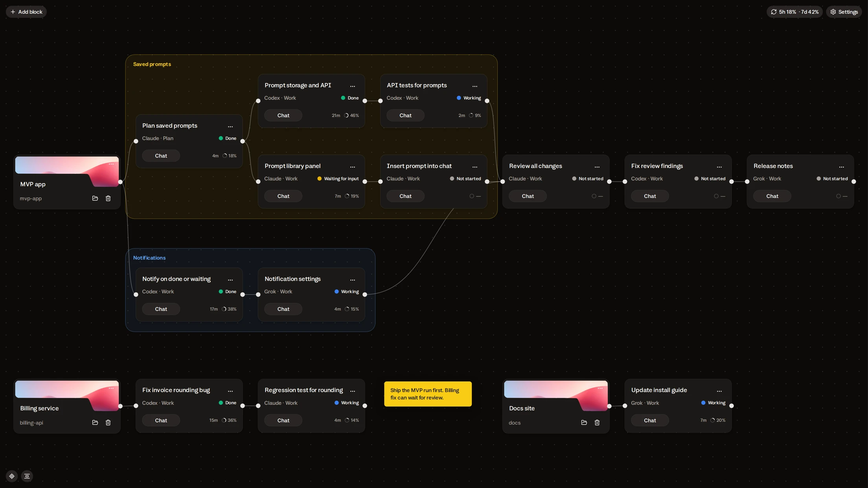
Task: Open Chat for Release notes block
Action: click(x=772, y=196)
